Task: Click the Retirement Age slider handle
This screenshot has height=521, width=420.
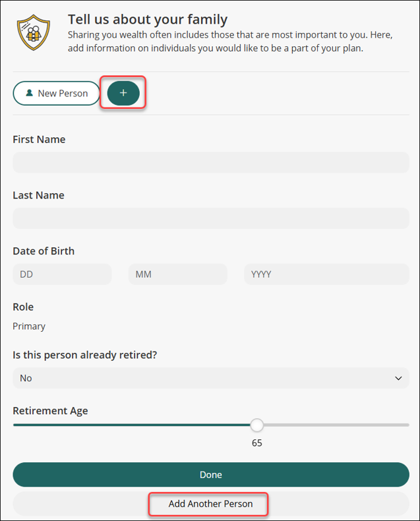Action: [257, 425]
